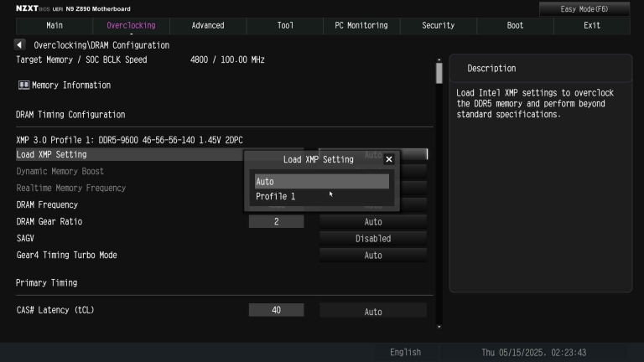The image size is (644, 362).
Task: Click the settings list scrollbar thumb
Action: pyautogui.click(x=439, y=73)
